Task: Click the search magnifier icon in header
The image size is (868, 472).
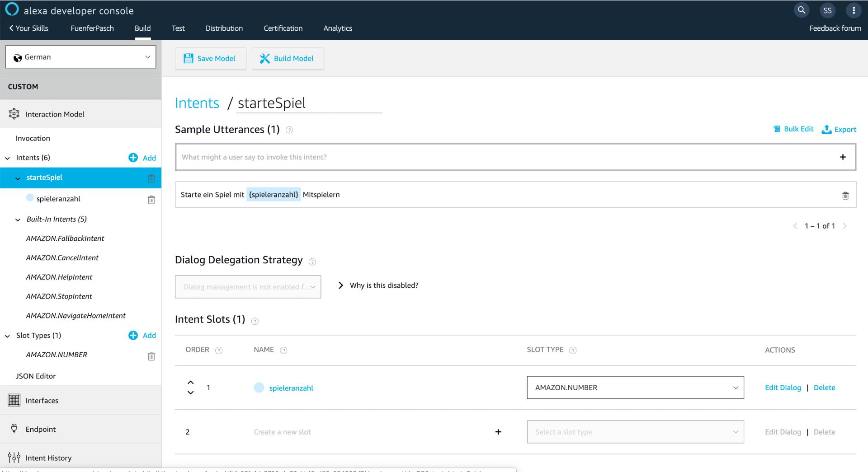Action: [x=801, y=10]
